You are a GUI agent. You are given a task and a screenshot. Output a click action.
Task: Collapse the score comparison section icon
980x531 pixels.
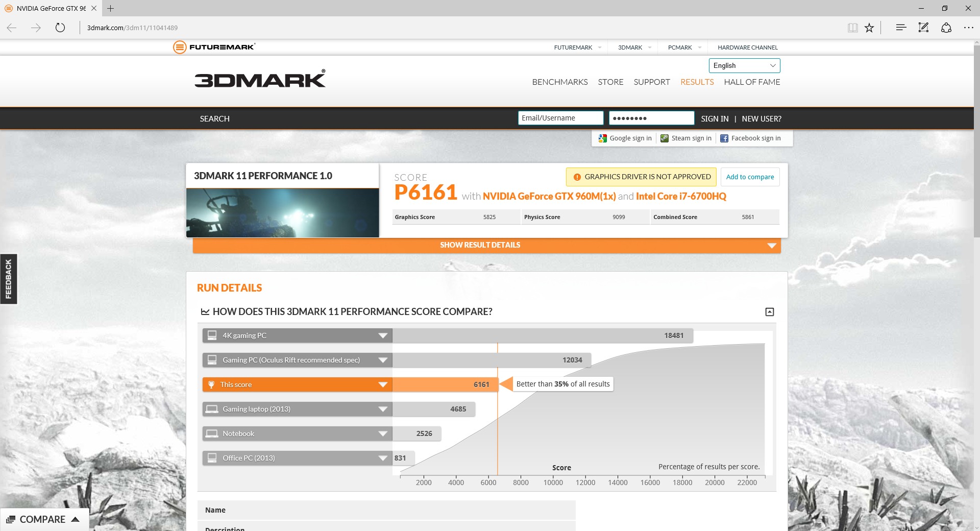(x=770, y=312)
